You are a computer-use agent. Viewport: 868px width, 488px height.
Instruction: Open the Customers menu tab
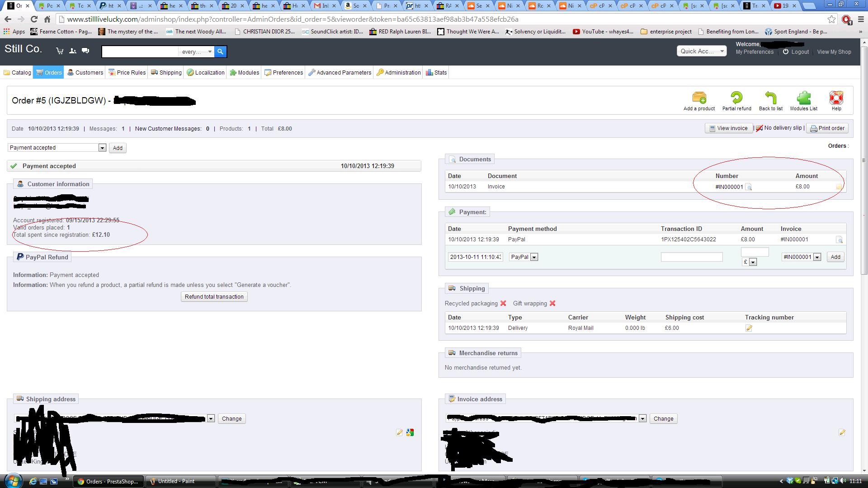coord(85,72)
